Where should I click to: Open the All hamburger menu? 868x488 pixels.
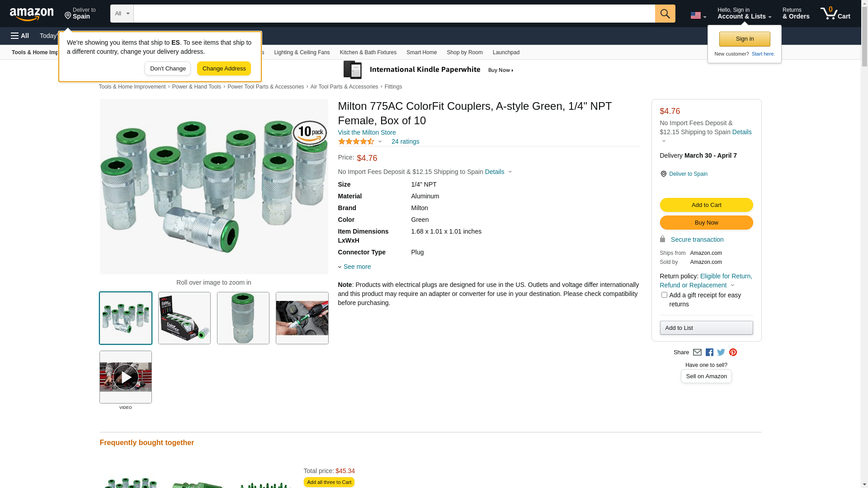(20, 36)
